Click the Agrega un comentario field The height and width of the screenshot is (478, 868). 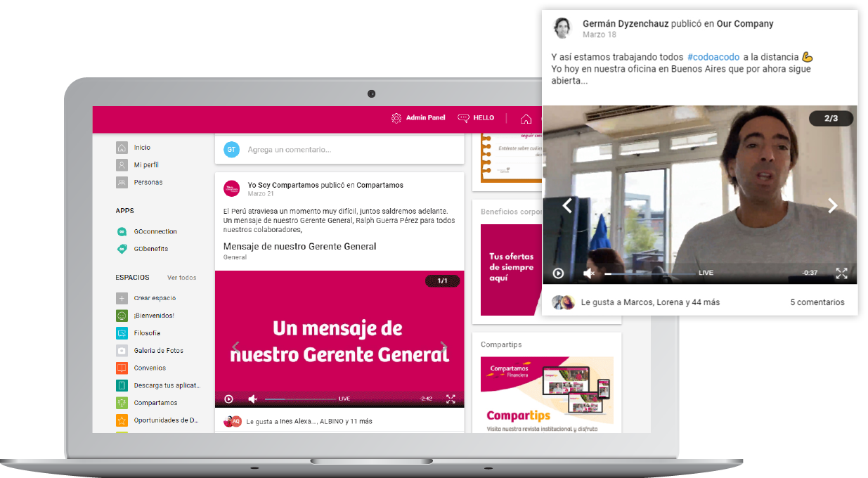point(337,150)
